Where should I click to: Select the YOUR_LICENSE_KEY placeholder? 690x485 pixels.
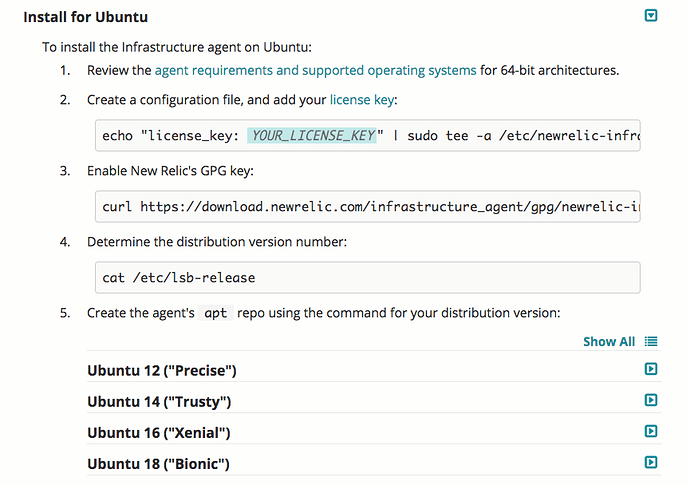(x=314, y=136)
